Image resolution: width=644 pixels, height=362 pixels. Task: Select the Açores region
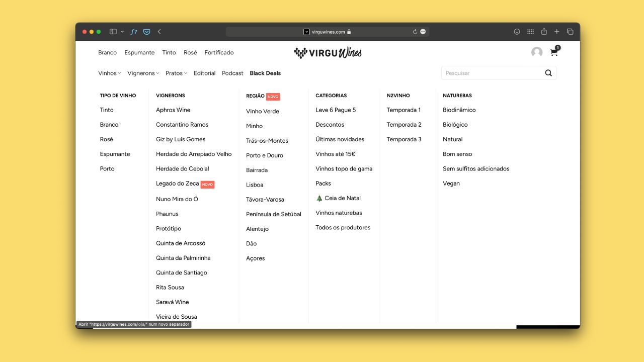click(256, 258)
